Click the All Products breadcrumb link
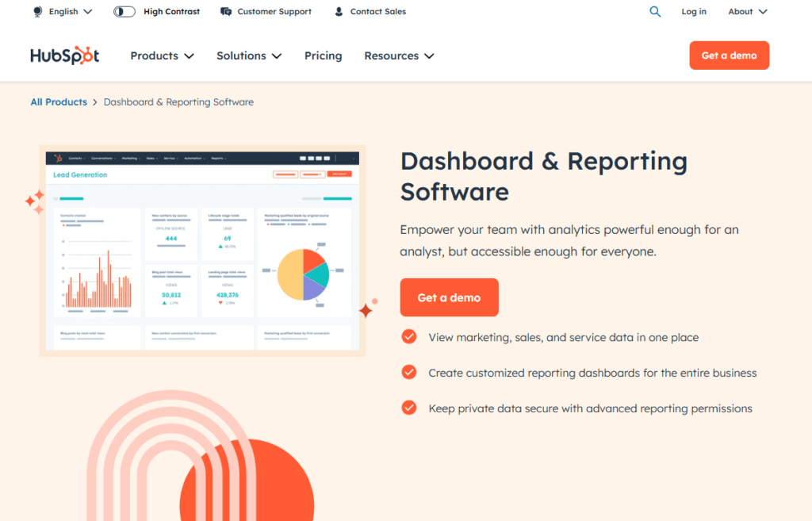Screen dimensions: 812x521 [59, 102]
